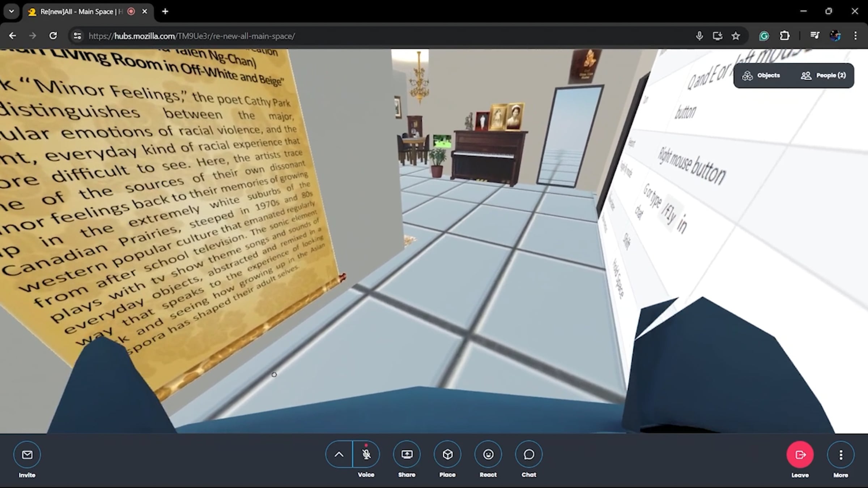
Task: Open the React emoji icon
Action: click(x=488, y=454)
